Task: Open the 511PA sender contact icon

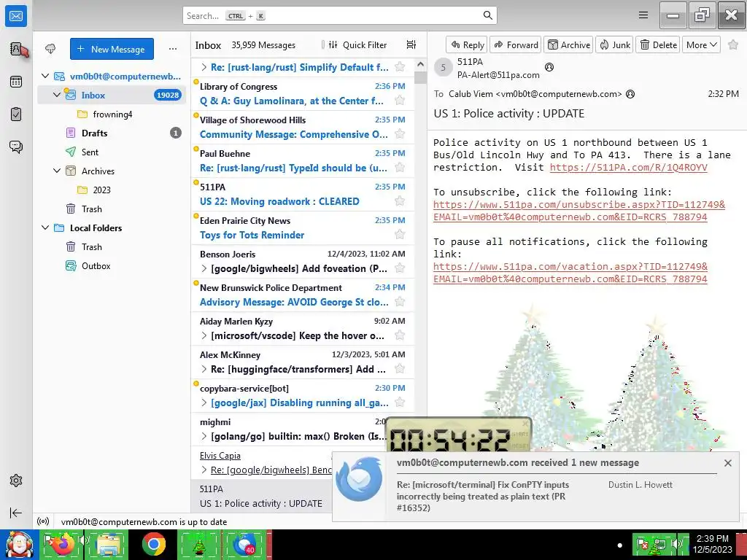Action: tap(549, 67)
